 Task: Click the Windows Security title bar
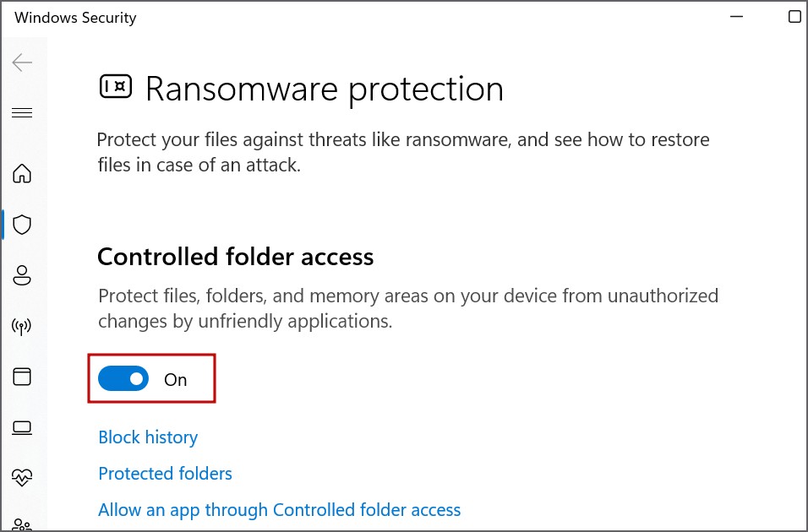coord(338,17)
